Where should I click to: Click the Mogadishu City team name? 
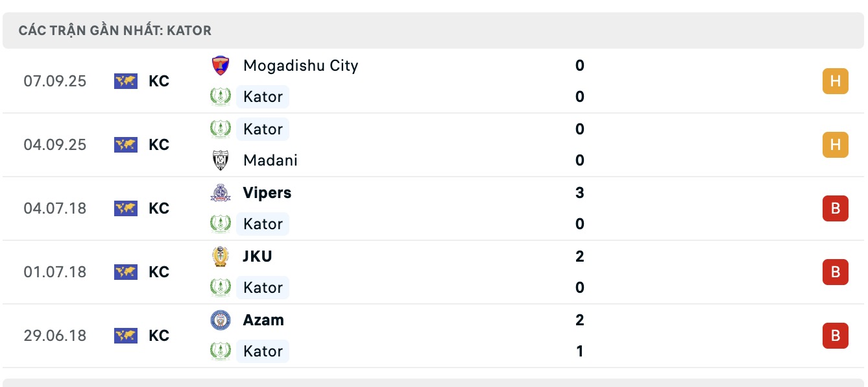[x=300, y=65]
